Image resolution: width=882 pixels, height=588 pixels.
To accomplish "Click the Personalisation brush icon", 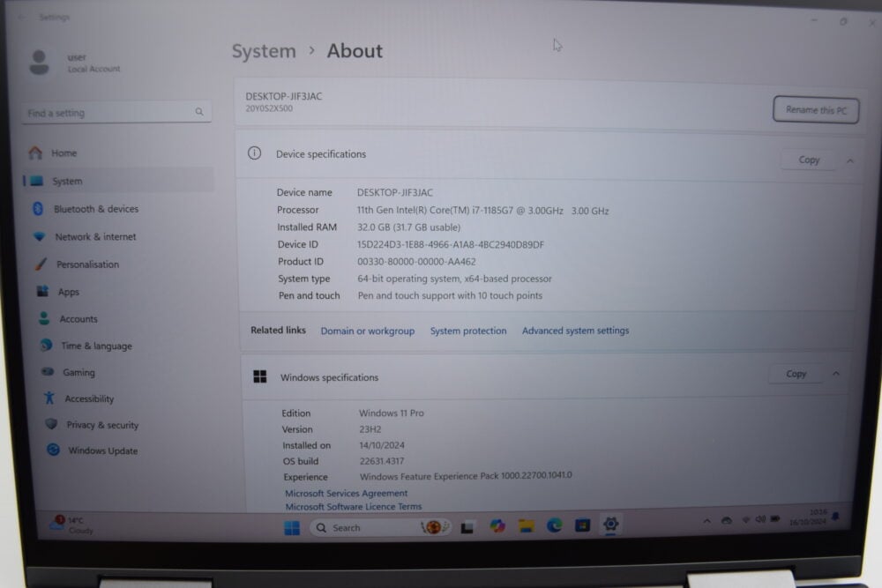I will coord(41,264).
